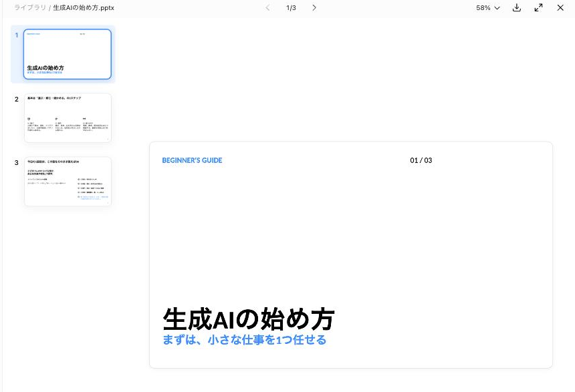575x392 pixels.
Task: Click the slide title 生成AIの始め方
Action: tap(249, 319)
